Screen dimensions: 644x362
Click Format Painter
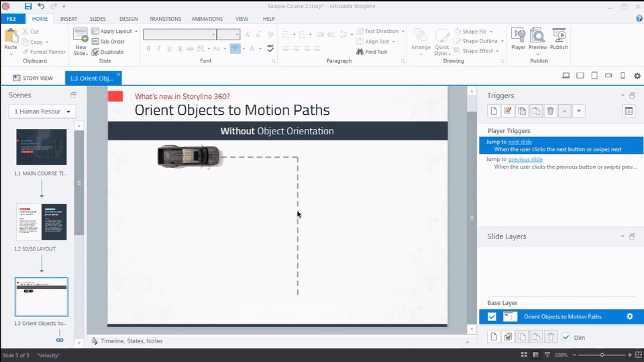point(44,52)
